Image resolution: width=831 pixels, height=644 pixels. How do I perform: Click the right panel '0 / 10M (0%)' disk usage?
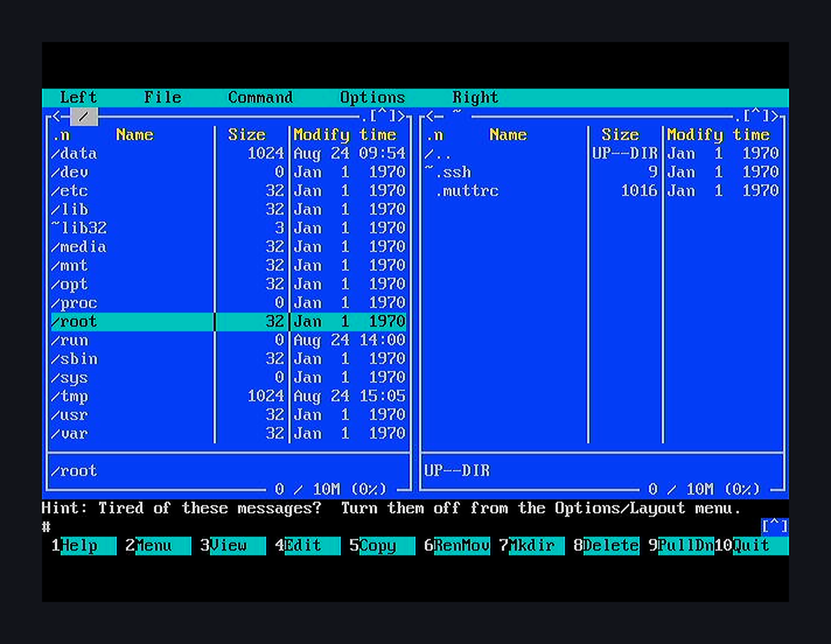tap(704, 489)
